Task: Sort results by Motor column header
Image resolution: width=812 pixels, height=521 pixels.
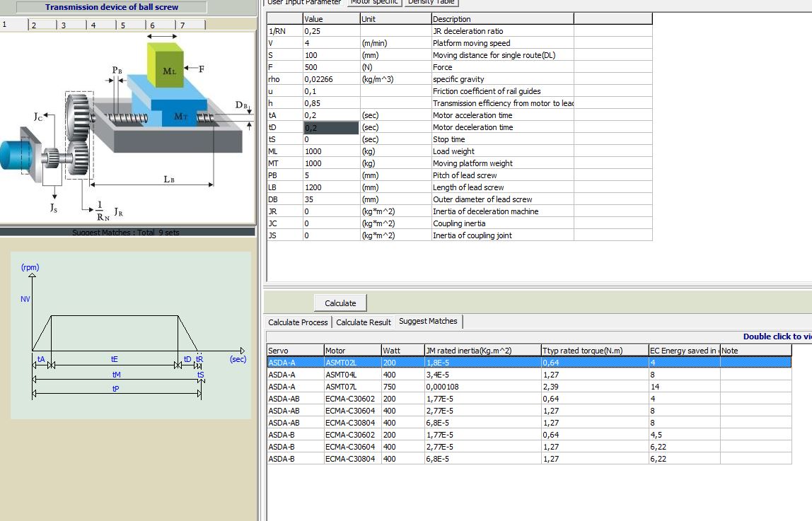Action: (353, 350)
